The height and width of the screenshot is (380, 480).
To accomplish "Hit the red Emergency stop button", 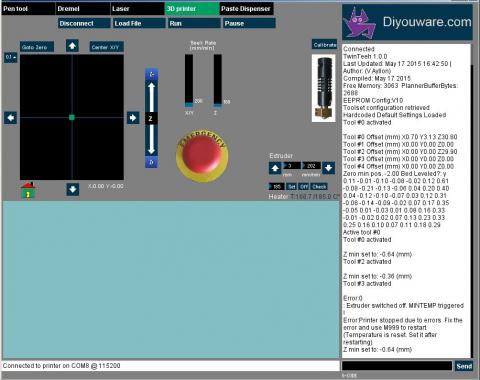I will 202,156.
